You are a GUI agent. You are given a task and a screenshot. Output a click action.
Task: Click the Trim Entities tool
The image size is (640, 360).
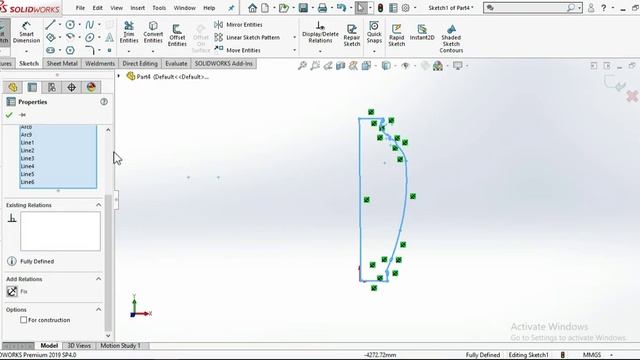129,32
